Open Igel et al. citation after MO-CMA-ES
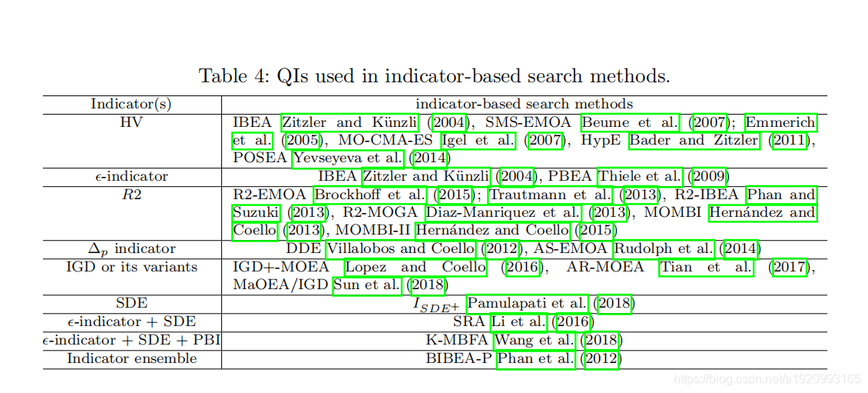Viewport: 868px width, 393px height. tap(479, 140)
